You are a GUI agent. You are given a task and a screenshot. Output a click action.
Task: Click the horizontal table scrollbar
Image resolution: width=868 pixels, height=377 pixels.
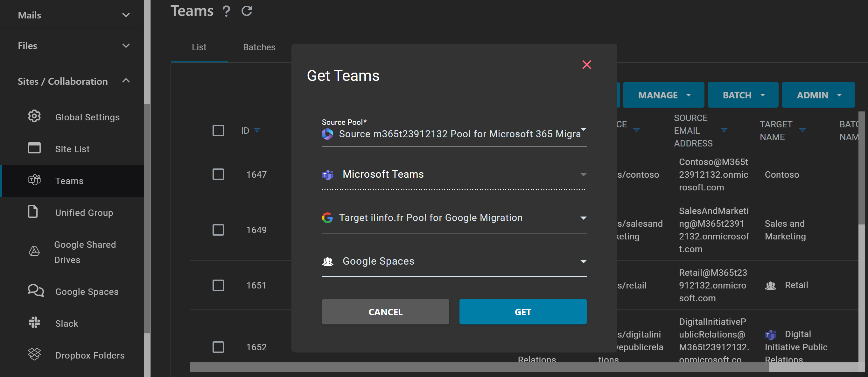click(479, 367)
